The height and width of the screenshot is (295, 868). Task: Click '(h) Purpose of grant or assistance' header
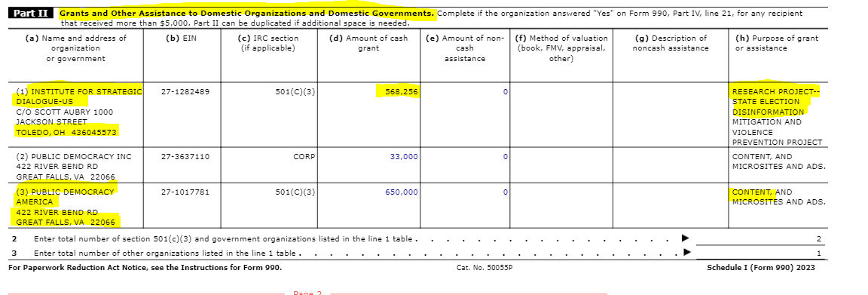[x=777, y=43]
